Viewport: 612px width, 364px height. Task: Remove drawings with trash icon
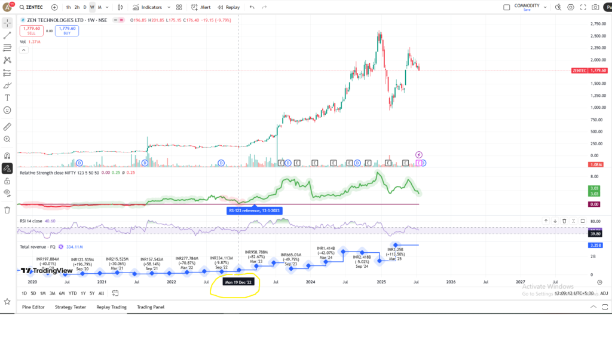[x=7, y=210]
